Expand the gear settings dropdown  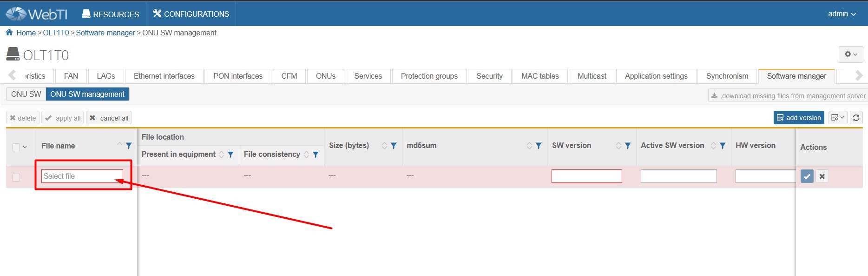click(850, 54)
